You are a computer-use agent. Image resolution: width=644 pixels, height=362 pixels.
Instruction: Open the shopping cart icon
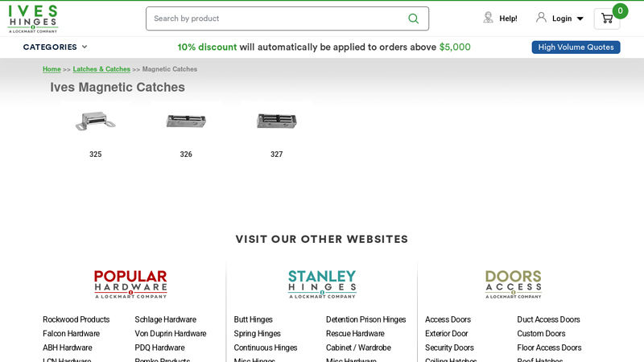(606, 19)
